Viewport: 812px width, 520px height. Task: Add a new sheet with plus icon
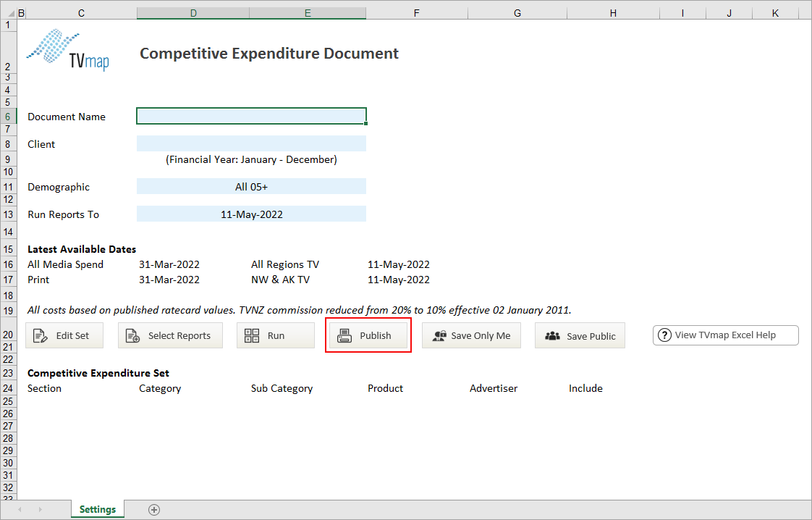click(154, 510)
